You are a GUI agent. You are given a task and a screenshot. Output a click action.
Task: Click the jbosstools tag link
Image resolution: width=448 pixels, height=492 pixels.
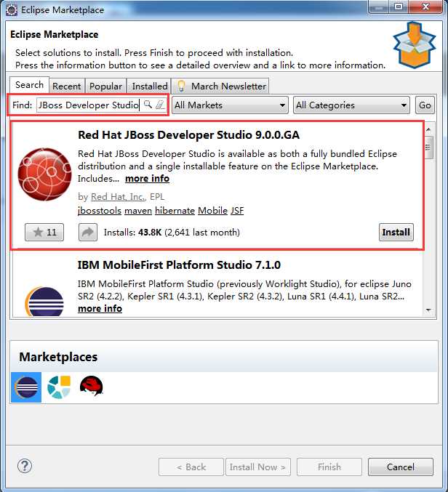99,210
